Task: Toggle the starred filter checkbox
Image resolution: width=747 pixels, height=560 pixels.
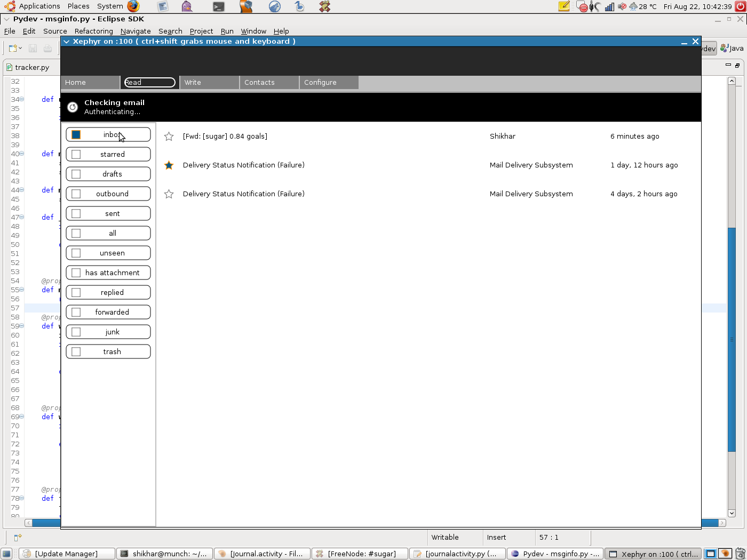Action: point(76,155)
